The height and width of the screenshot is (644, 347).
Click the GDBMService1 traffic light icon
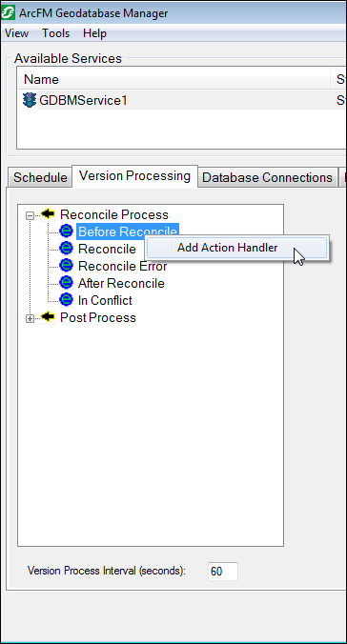(x=30, y=100)
